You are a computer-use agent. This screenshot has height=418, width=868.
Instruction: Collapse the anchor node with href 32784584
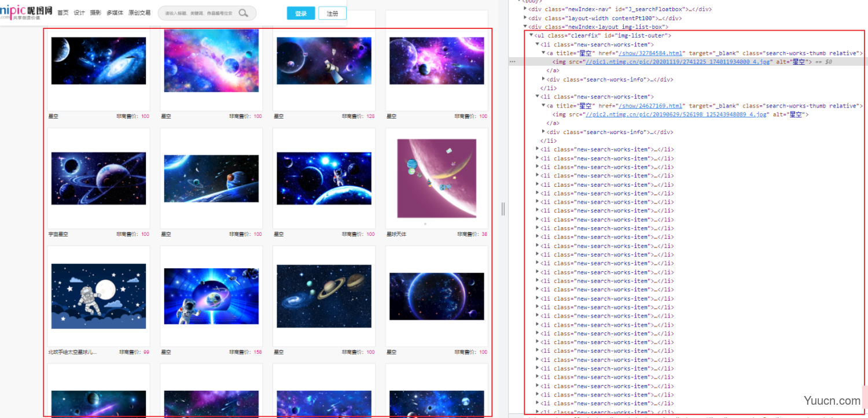pos(543,53)
